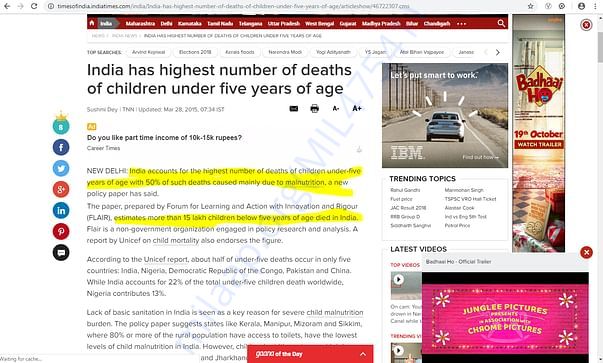Open the West Bengal section
Viewport: 603px width, 363px height.
tap(320, 24)
